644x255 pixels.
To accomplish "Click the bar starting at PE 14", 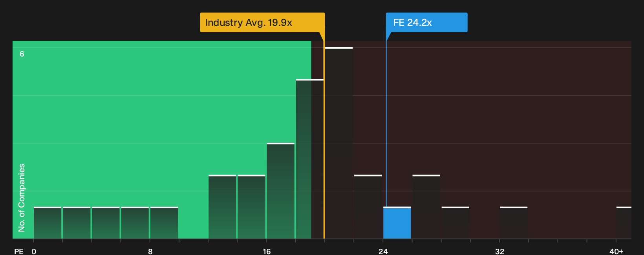I will (x=251, y=207).
